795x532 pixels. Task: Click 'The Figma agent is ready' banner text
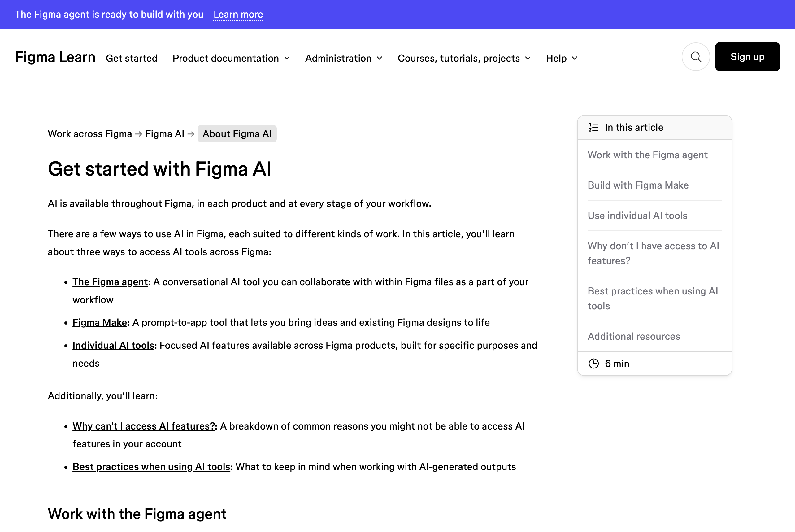(109, 14)
